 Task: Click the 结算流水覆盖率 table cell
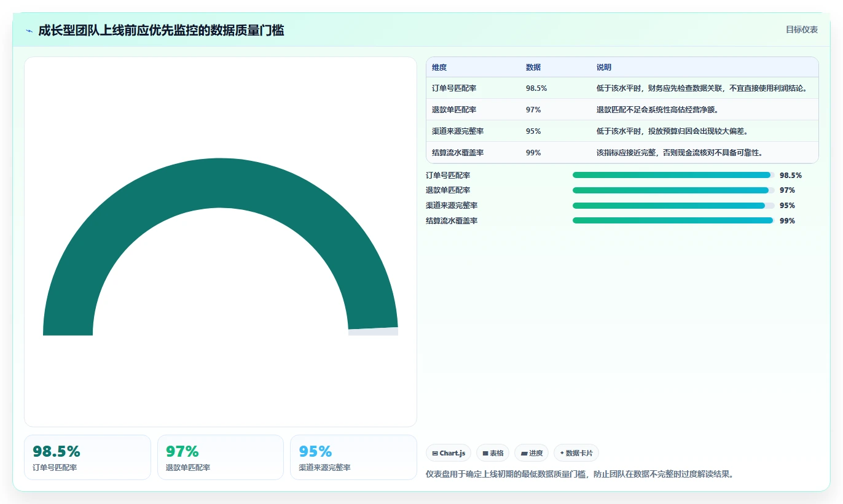click(x=458, y=153)
